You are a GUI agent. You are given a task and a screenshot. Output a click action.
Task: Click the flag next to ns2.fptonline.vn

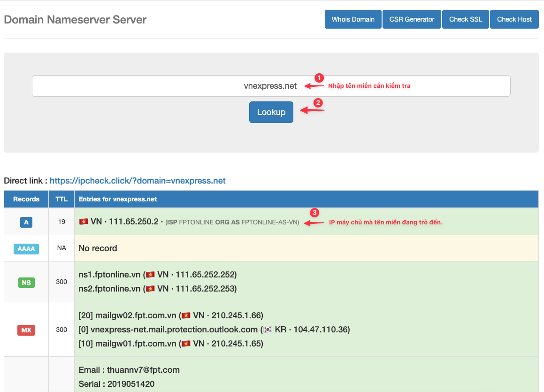pos(150,289)
